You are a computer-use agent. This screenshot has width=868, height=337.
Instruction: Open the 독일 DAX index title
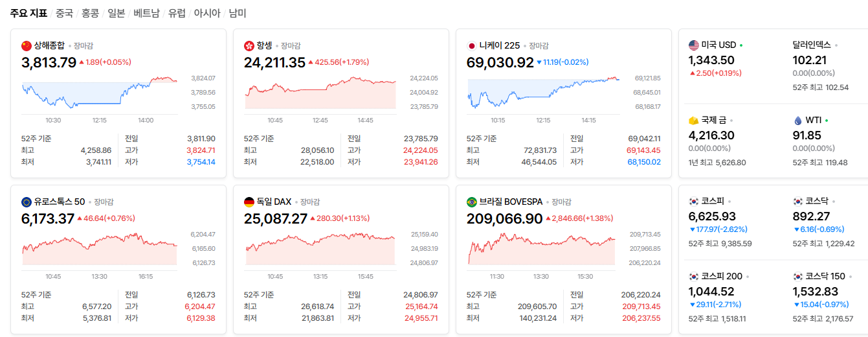274,202
